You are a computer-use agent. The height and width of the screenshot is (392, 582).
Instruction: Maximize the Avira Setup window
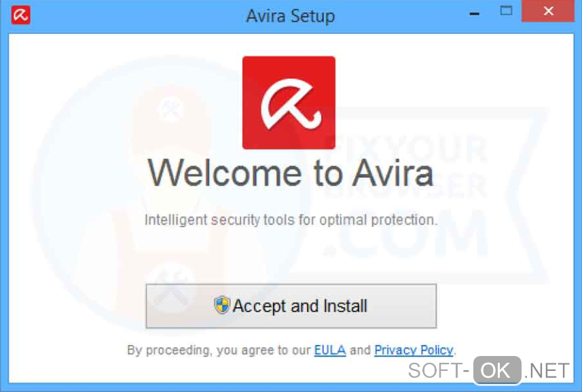(x=507, y=11)
